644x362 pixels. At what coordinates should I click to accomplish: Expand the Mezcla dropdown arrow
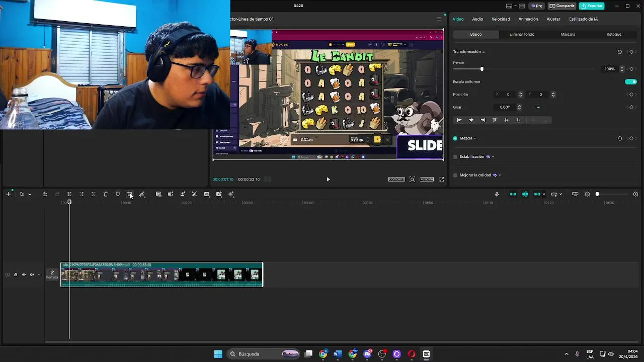tap(475, 138)
